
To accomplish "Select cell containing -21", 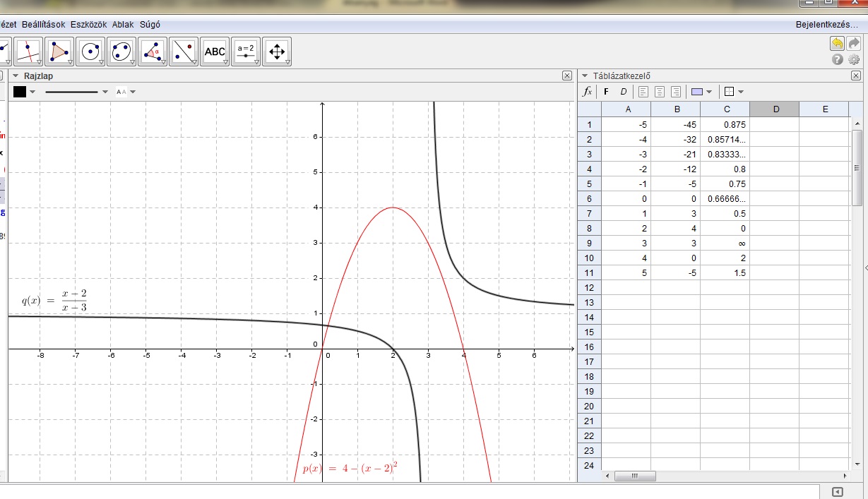I will coord(676,154).
